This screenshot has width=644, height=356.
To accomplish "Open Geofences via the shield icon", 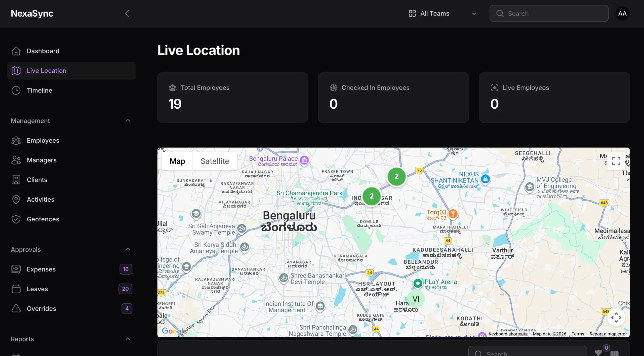I will (x=16, y=219).
